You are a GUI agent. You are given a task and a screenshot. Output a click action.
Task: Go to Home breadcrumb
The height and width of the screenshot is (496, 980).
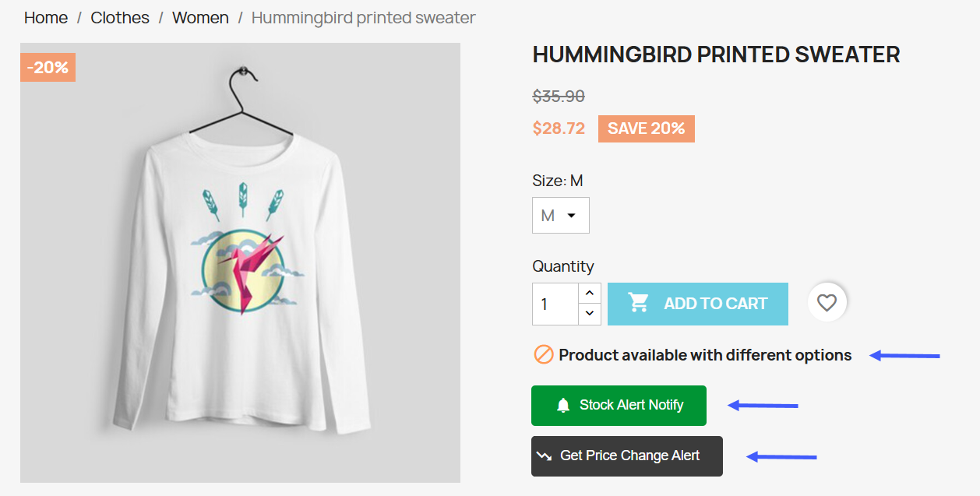point(46,17)
